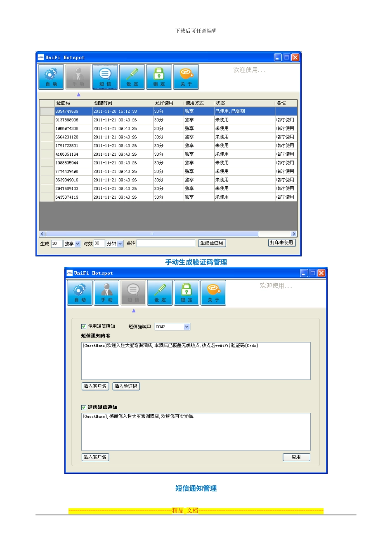
Task: Click the 自动 gear icon in the lower window
Action: coord(80,293)
